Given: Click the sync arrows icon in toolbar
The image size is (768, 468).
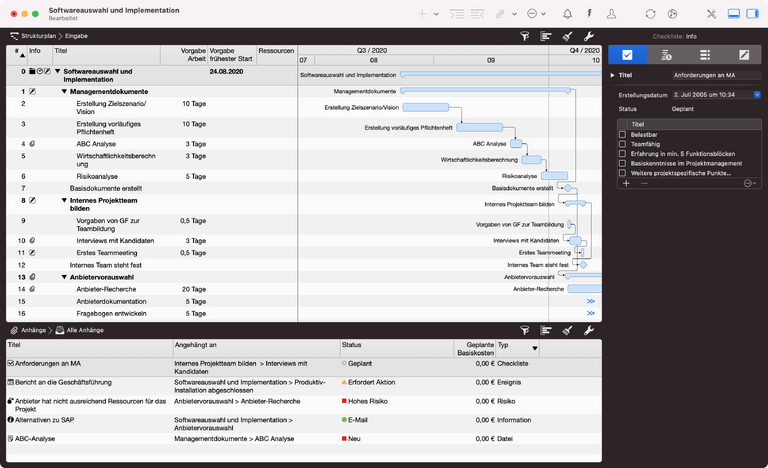Looking at the screenshot, I should 651,14.
